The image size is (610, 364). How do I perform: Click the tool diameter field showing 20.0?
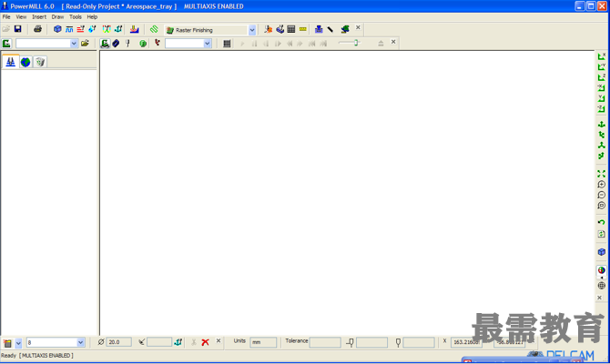(118, 342)
